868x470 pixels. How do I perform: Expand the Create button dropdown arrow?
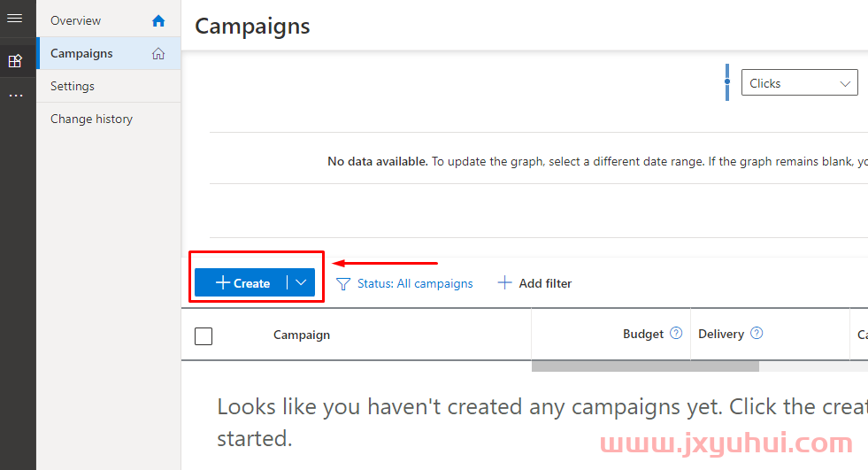click(301, 283)
